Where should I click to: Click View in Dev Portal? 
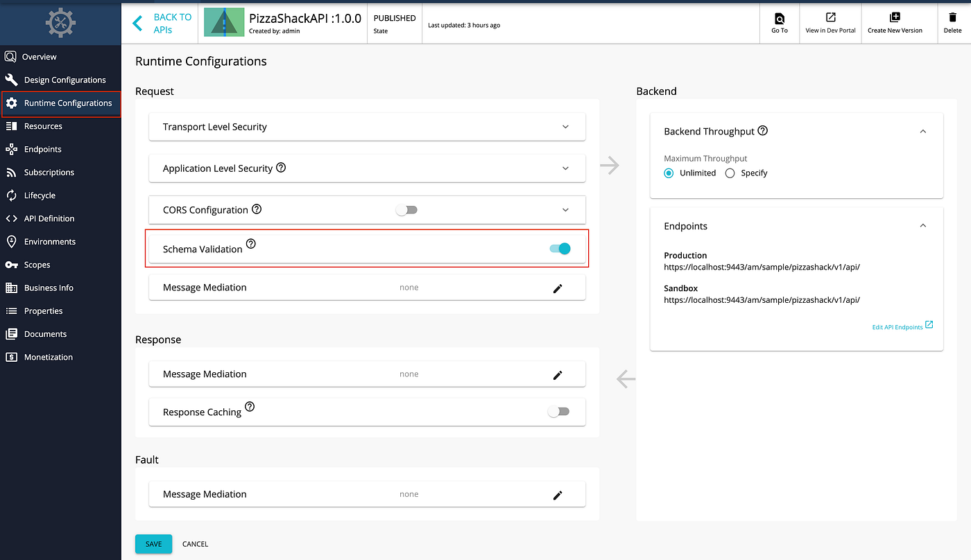830,21
